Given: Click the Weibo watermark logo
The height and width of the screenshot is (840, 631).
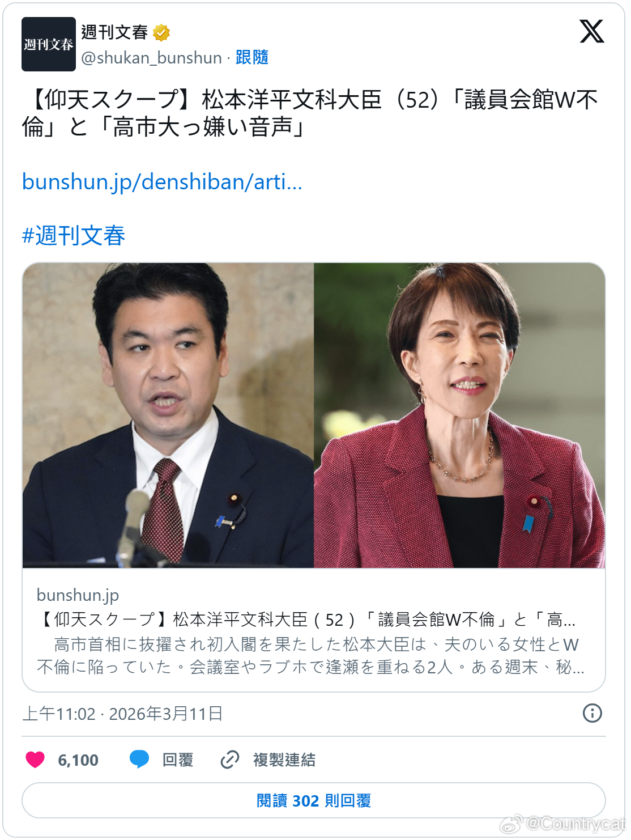Looking at the screenshot, I should (511, 824).
